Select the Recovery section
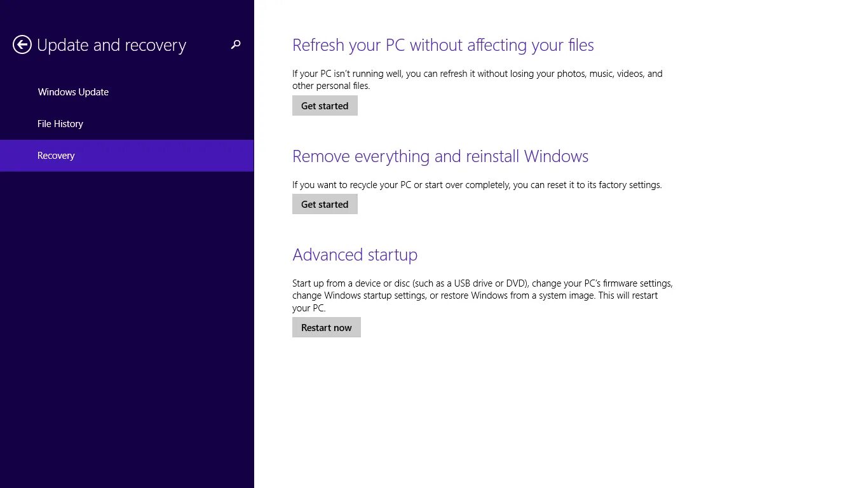Image resolution: width=868 pixels, height=488 pixels. point(127,156)
